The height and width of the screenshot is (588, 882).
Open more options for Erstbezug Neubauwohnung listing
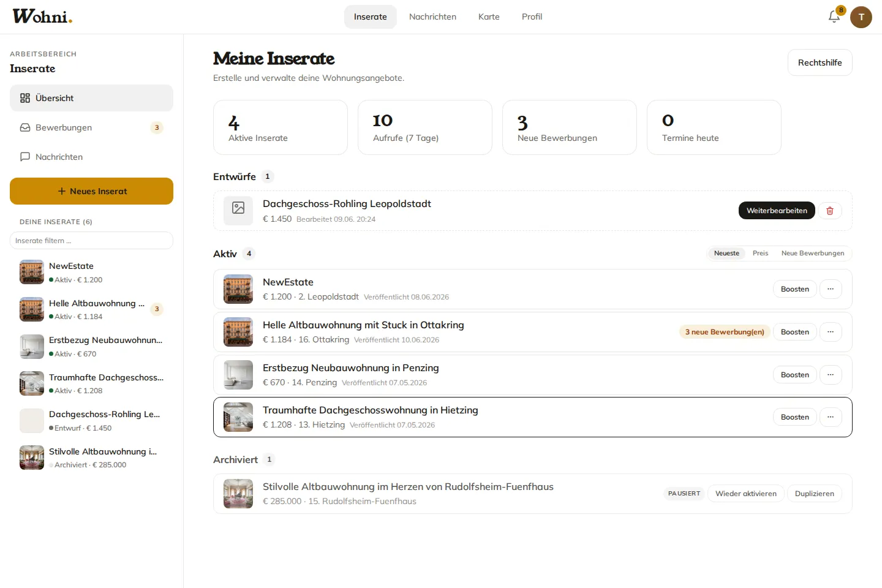tap(831, 375)
